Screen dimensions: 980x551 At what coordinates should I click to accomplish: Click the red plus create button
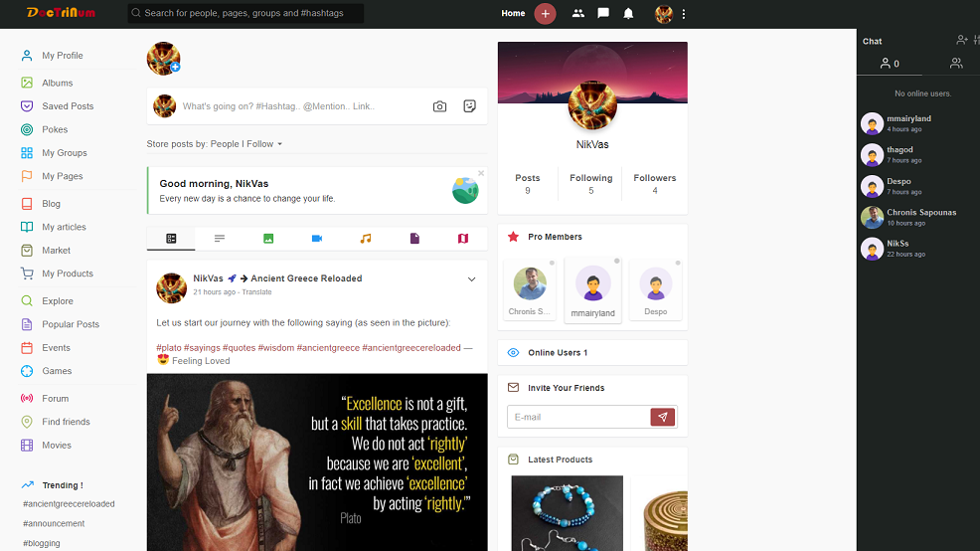tap(545, 14)
